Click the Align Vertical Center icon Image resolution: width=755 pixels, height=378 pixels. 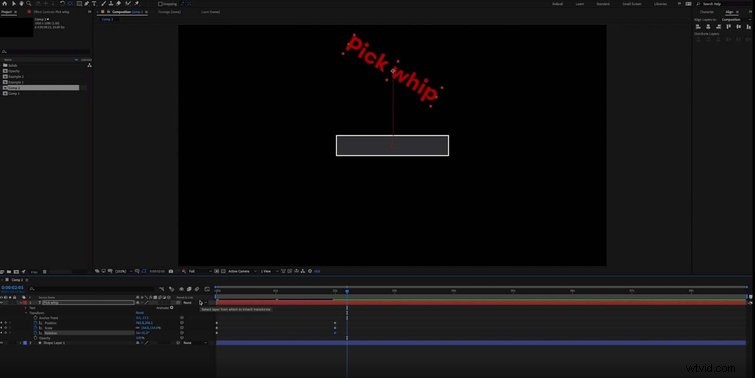point(739,27)
